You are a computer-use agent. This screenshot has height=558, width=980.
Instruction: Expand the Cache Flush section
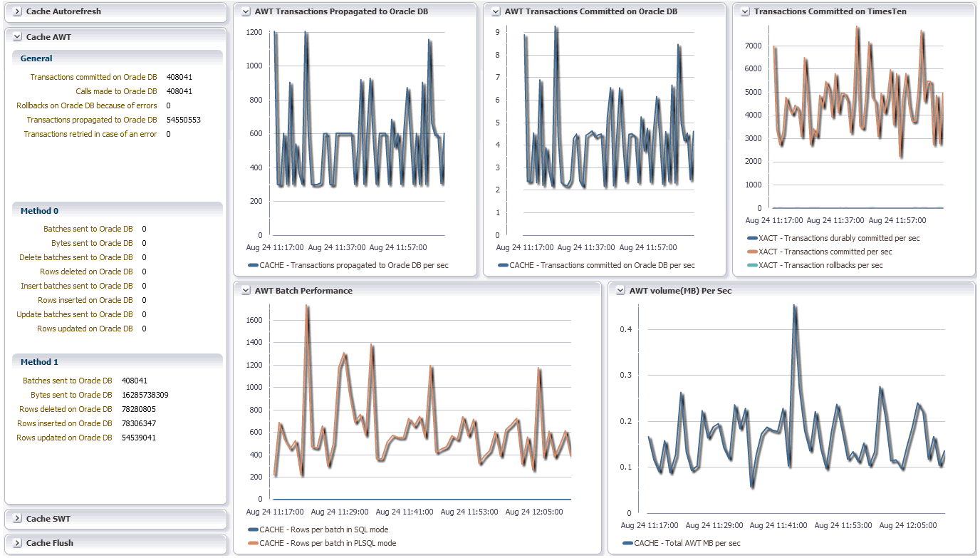tap(17, 543)
